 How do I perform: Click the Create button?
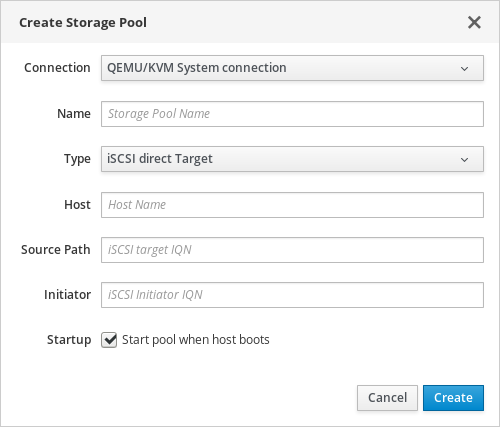453,398
